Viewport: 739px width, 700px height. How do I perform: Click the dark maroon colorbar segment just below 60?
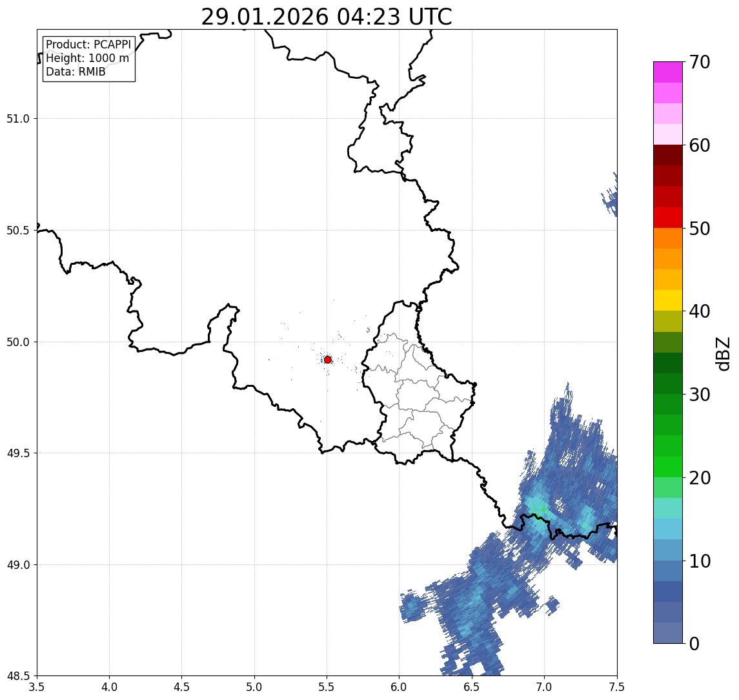[668, 155]
